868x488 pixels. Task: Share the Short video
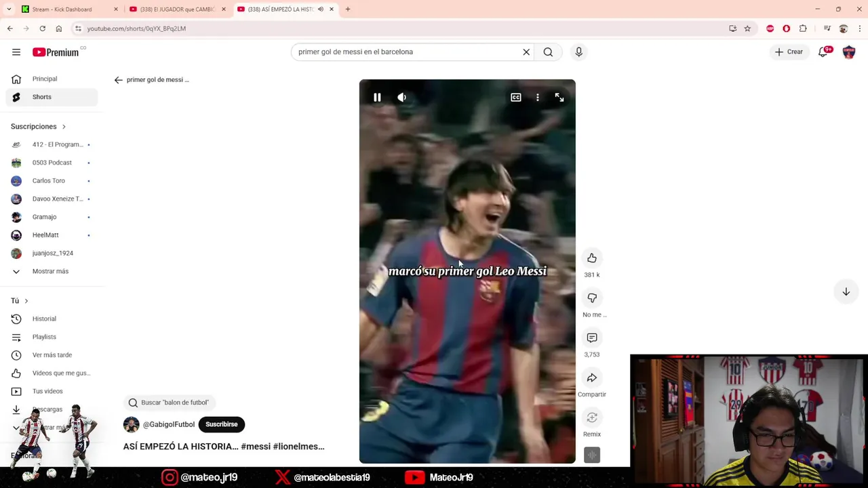point(592,378)
